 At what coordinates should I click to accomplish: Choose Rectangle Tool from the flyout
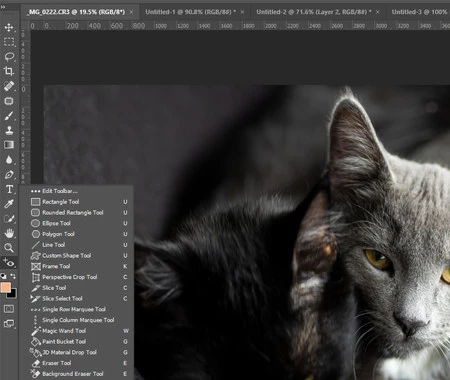click(77, 202)
